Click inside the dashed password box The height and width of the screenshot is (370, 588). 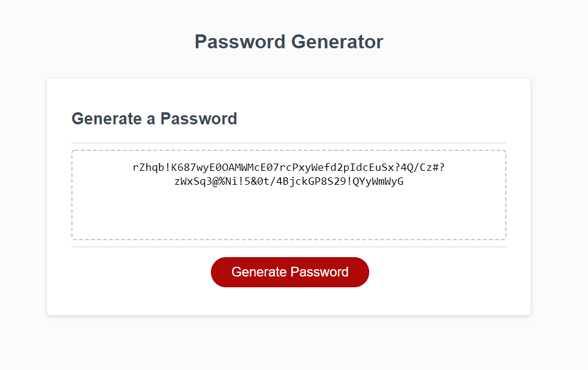pos(289,211)
